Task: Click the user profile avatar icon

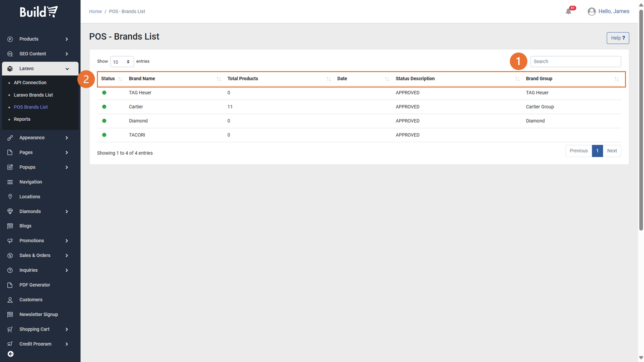Action: pos(592,12)
